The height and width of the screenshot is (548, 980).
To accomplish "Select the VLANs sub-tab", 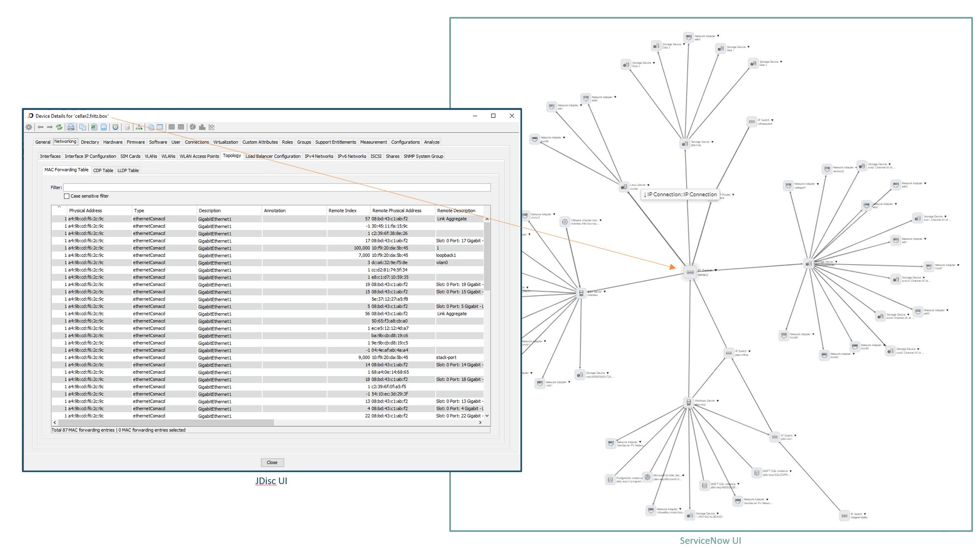I will click(151, 157).
